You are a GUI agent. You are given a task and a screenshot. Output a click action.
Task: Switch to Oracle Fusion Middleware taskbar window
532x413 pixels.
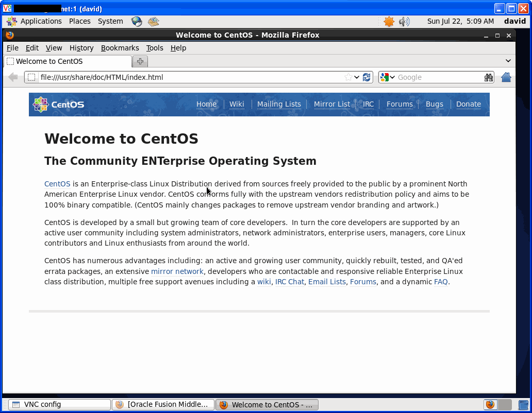pos(163,405)
